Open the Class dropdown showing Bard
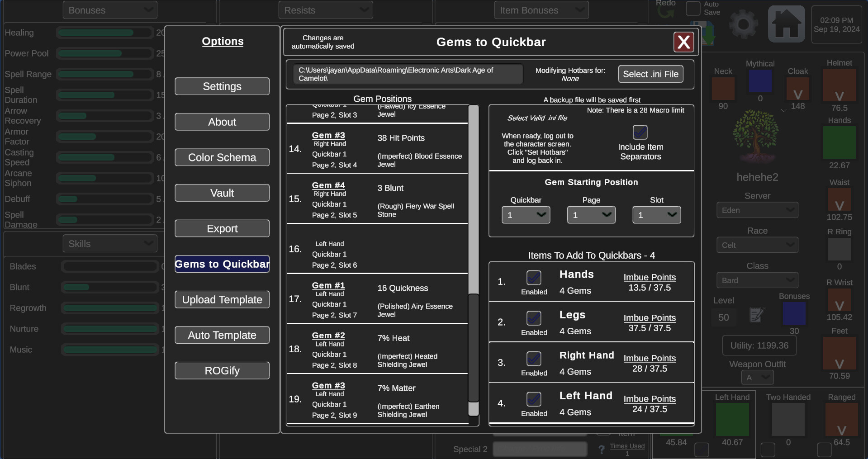 coord(757,280)
